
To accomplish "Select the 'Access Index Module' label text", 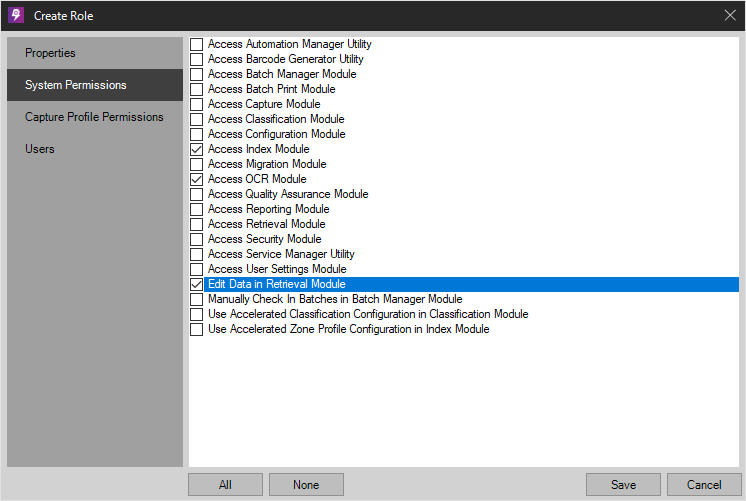I will [259, 149].
